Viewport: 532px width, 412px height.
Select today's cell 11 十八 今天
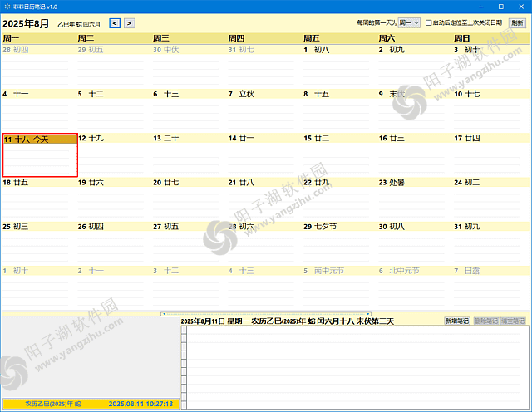(x=40, y=155)
